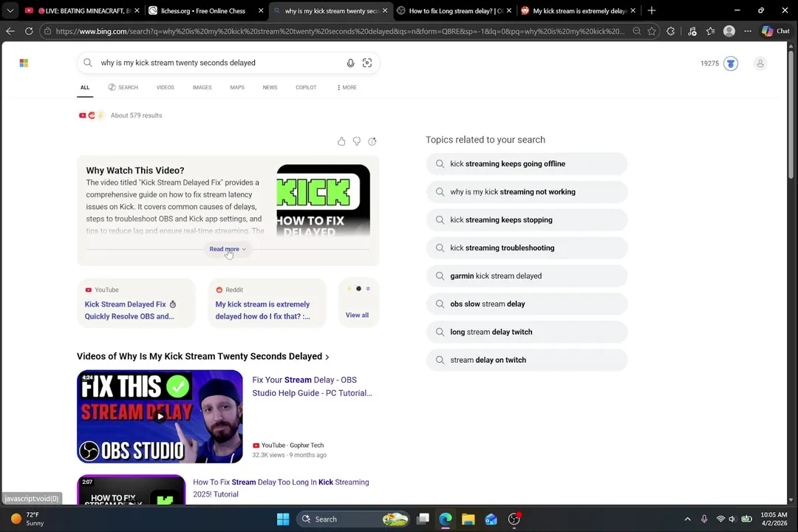
Task: Search kick streaming troubleshooting suggestion
Action: click(x=526, y=248)
